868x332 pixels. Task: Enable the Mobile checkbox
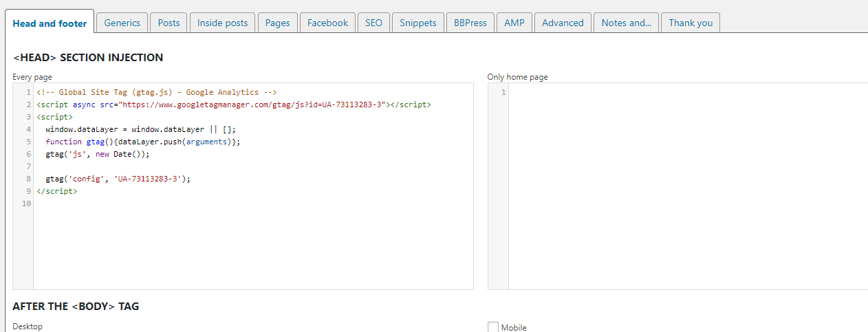click(493, 327)
